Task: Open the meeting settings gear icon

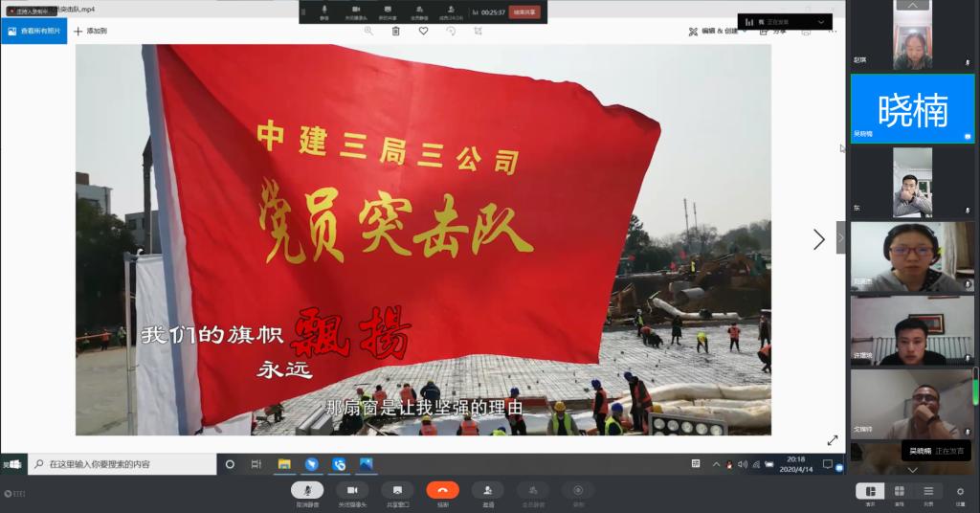Action: tap(960, 492)
